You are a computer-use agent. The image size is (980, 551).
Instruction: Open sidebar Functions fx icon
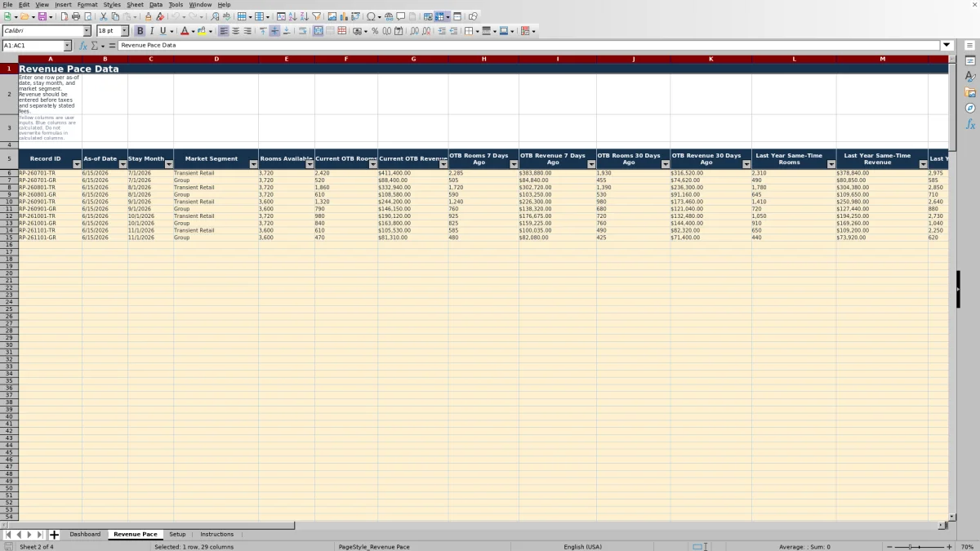point(970,124)
